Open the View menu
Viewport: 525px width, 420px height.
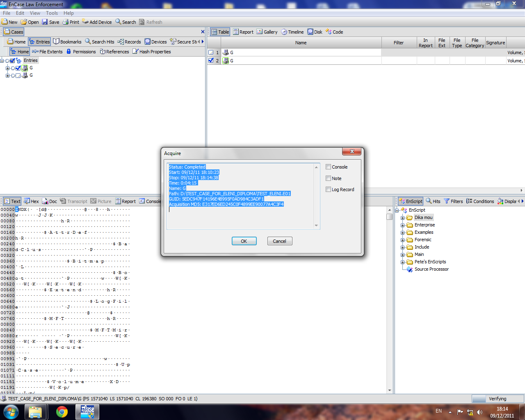coord(35,13)
